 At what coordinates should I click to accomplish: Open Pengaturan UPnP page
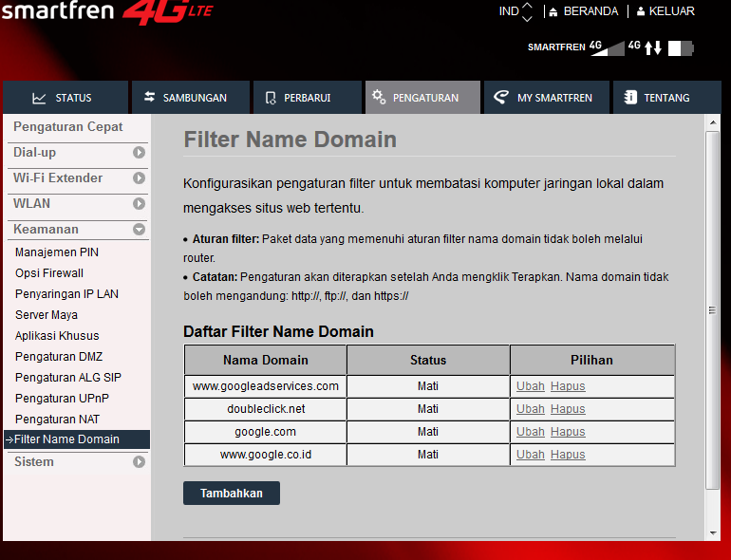coord(62,399)
